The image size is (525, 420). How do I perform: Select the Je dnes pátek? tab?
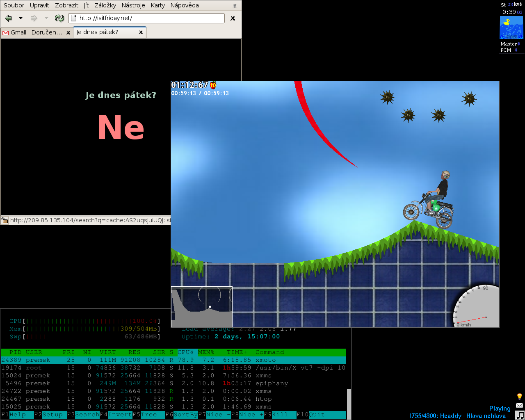click(x=110, y=32)
